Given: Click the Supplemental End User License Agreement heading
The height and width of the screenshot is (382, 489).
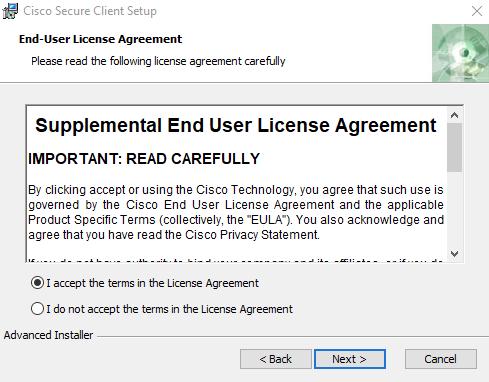Looking at the screenshot, I should 236,125.
